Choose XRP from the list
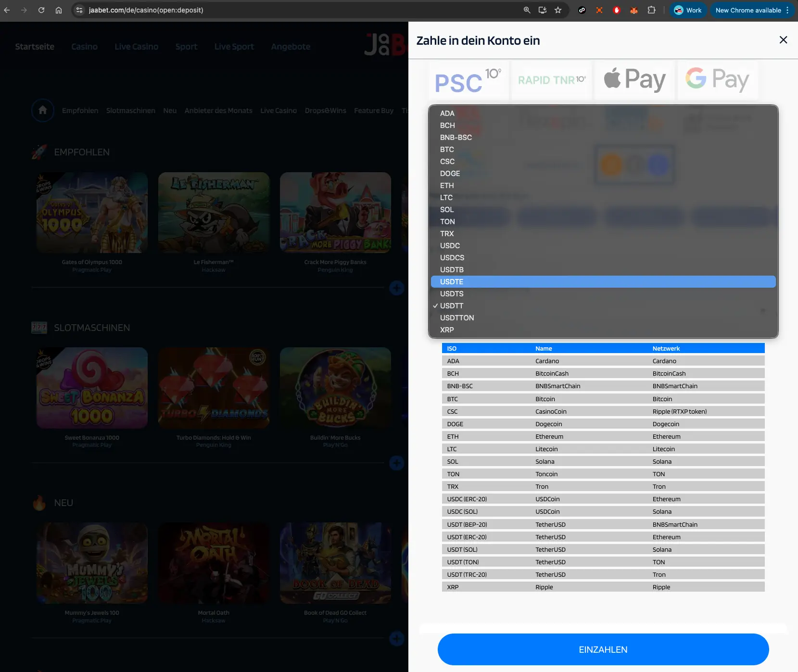 coord(603,330)
